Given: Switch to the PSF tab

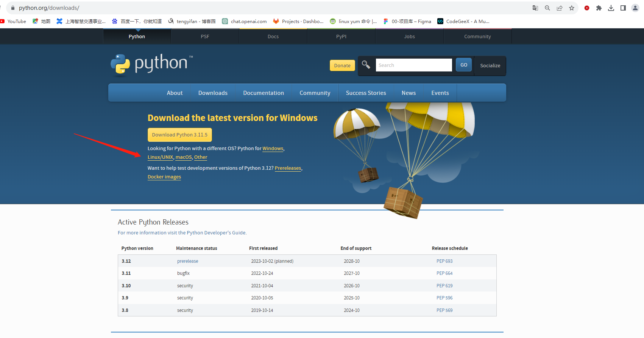Looking at the screenshot, I should pos(205,36).
